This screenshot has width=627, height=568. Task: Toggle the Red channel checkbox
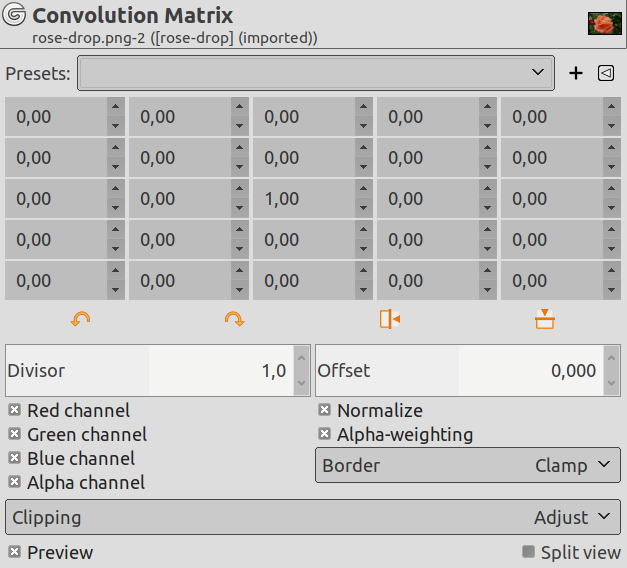[x=14, y=410]
